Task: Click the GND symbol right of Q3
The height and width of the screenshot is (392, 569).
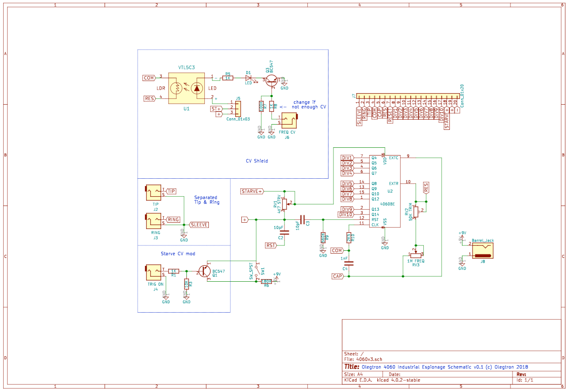Action: tap(284, 84)
